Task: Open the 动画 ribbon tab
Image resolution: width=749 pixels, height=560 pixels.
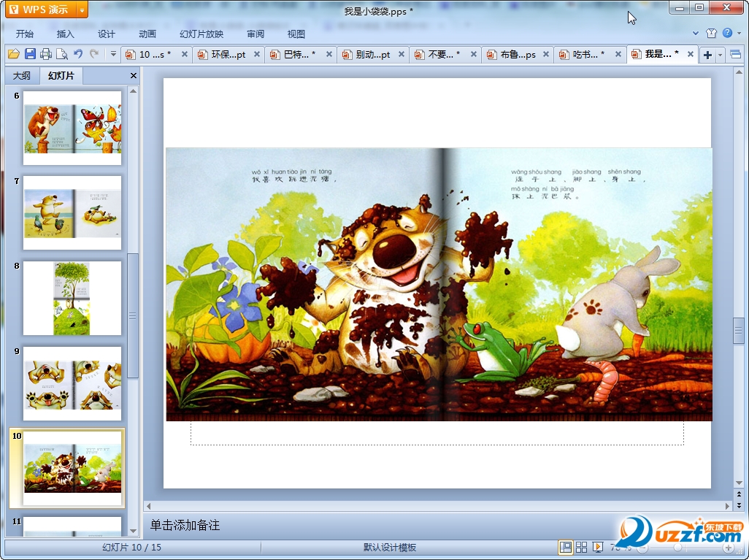Action: 147,34
